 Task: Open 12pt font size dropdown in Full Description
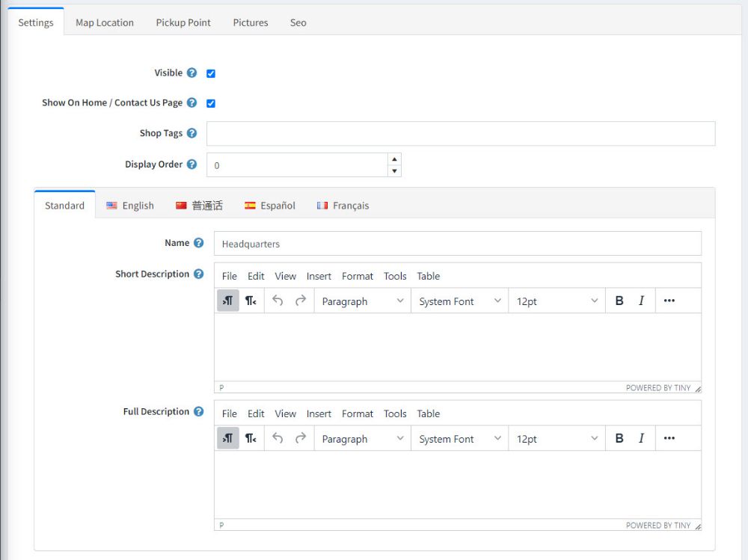pyautogui.click(x=557, y=438)
